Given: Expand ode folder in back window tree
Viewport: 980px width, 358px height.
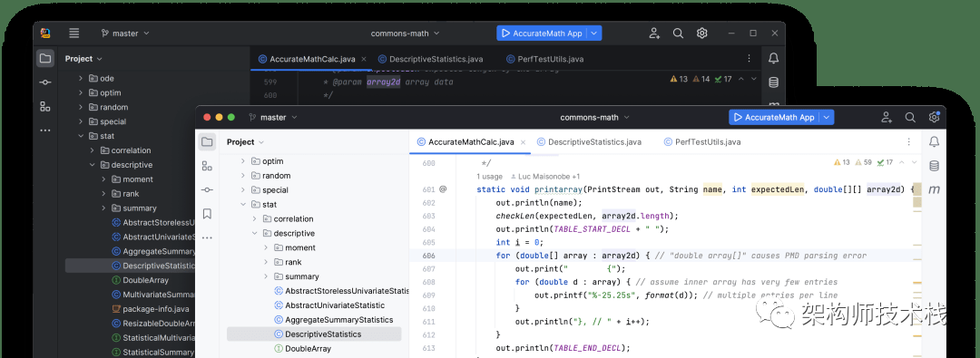Looking at the screenshot, I should tap(81, 78).
